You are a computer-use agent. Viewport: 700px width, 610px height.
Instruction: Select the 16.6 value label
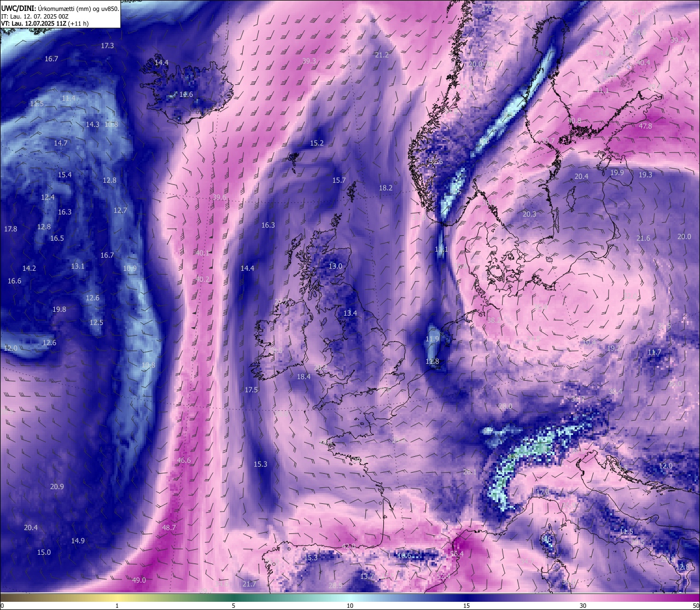pos(14,281)
